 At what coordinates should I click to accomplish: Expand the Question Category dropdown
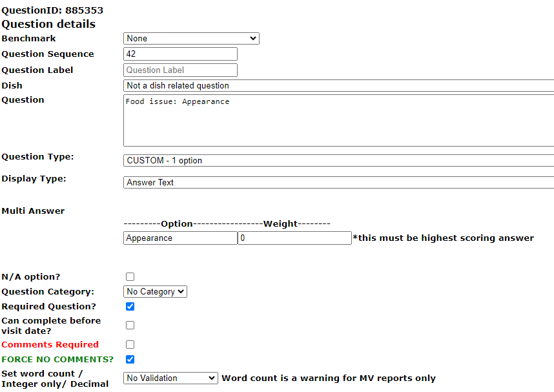(155, 292)
